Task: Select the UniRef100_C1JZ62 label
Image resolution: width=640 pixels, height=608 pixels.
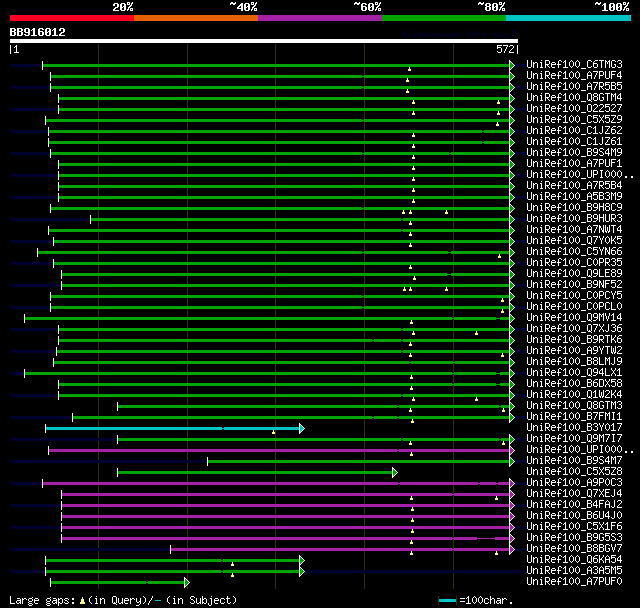Action: 574,131
